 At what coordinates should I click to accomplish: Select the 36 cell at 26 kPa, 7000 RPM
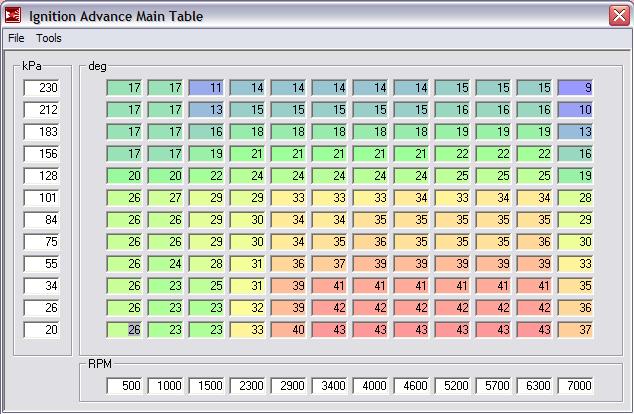pos(575,308)
